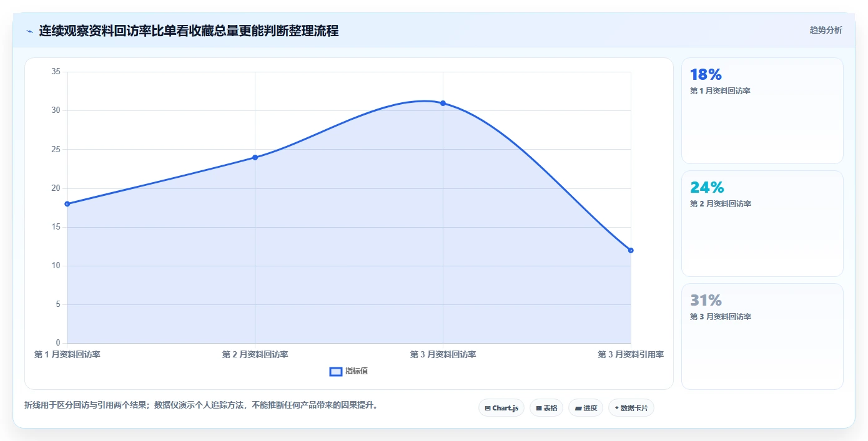The width and height of the screenshot is (868, 441).
Task: Click the 31% value card
Action: [762, 336]
